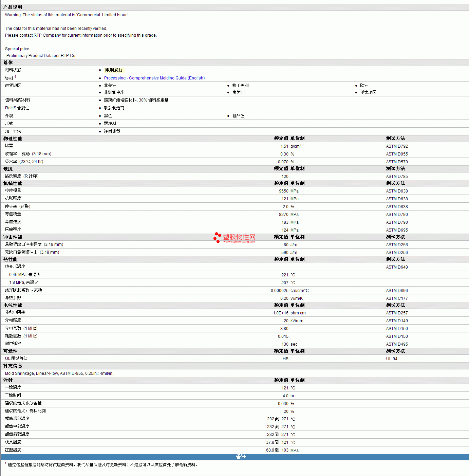
Task: Select the 拉伸模量 value 9650
Action: point(283,191)
